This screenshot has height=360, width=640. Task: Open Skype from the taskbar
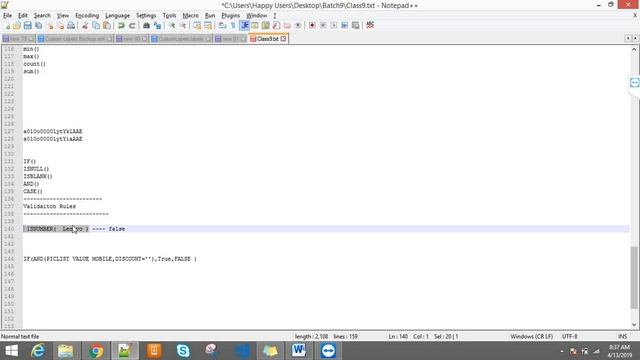(183, 351)
